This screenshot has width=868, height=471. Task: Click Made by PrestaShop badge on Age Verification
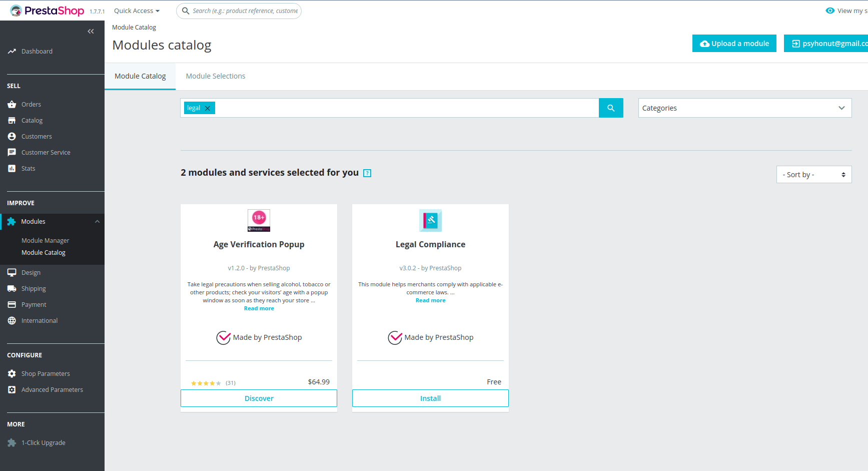(259, 338)
